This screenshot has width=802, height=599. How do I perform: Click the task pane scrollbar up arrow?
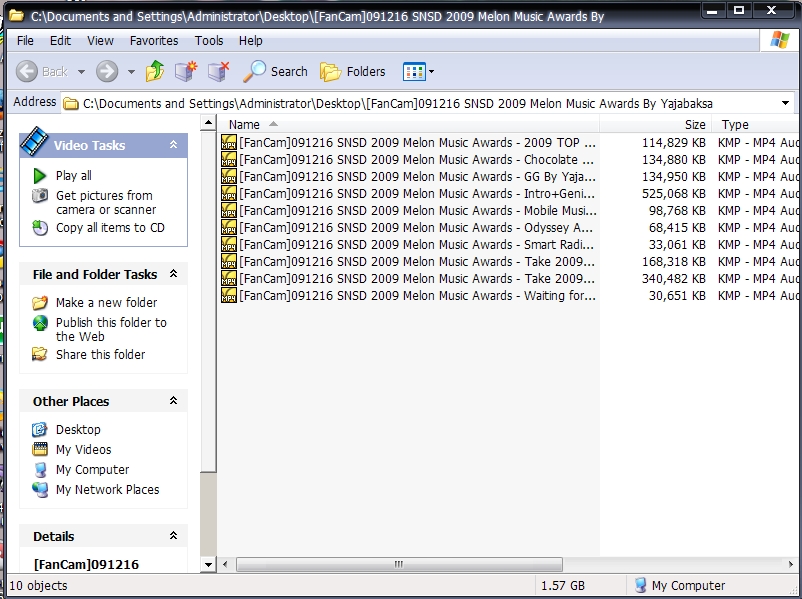208,123
